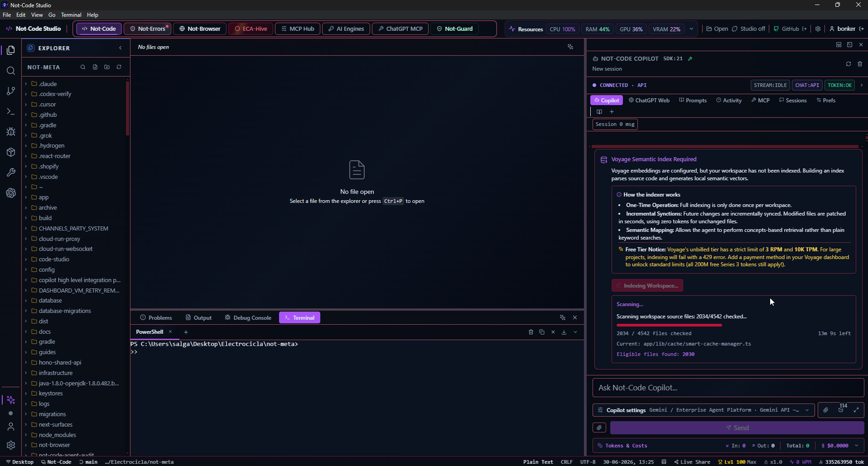Download terminal output with the download icon
This screenshot has width=868, height=466.
[564, 332]
